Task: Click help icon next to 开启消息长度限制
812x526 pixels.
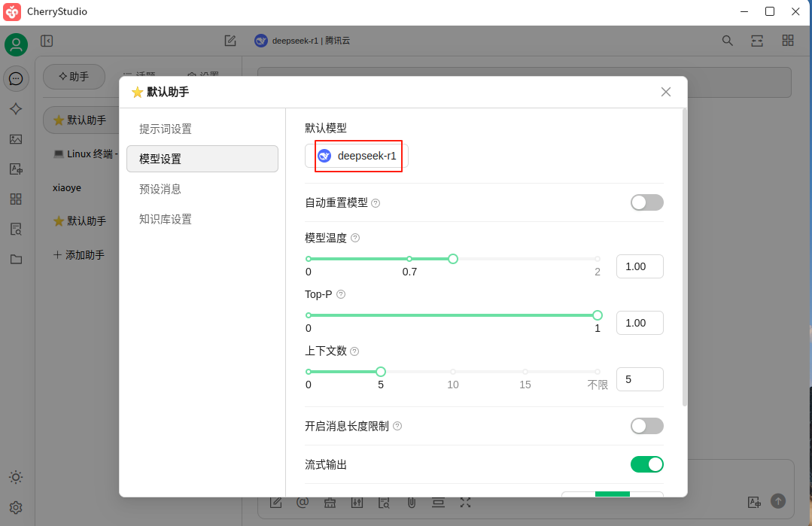Action: [x=397, y=426]
